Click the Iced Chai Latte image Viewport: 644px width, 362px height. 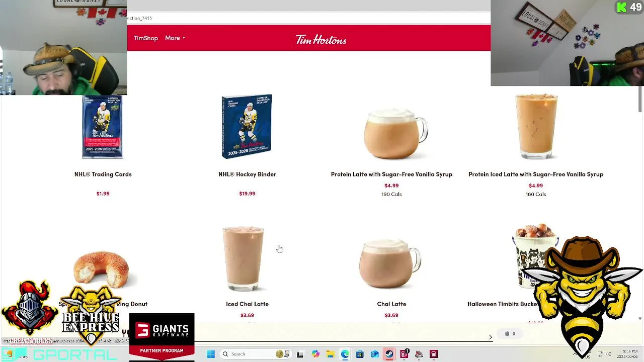[244, 258]
